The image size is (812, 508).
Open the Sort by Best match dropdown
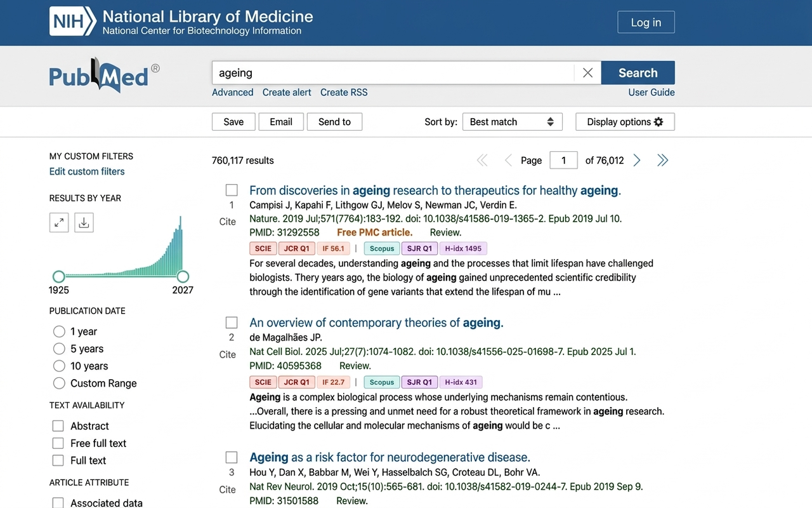[512, 122]
